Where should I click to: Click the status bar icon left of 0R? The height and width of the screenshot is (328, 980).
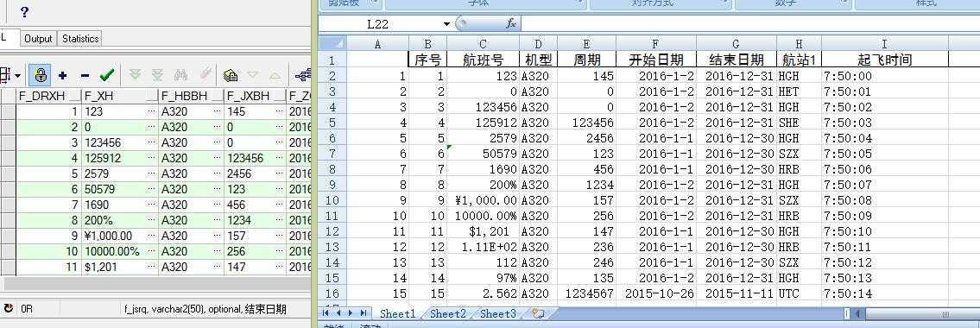click(x=8, y=309)
